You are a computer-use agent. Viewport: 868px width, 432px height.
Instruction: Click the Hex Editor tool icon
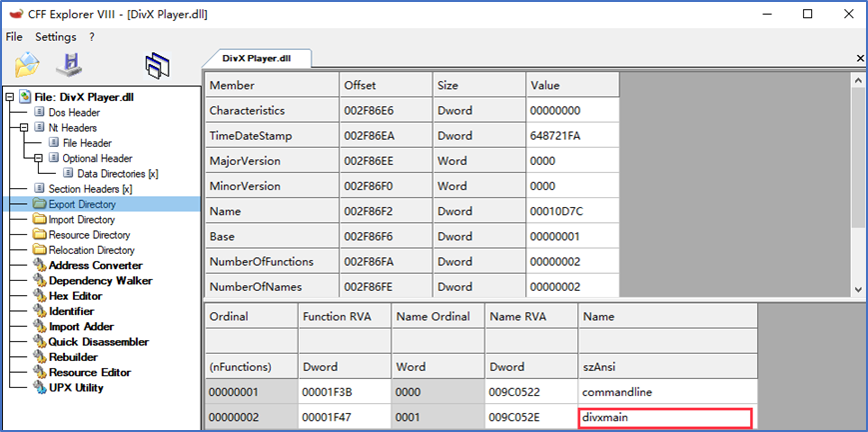tap(39, 296)
